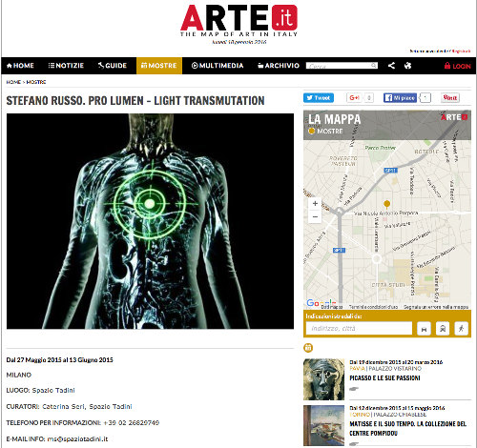
Task: Click the Tweet button
Action: tap(319, 98)
